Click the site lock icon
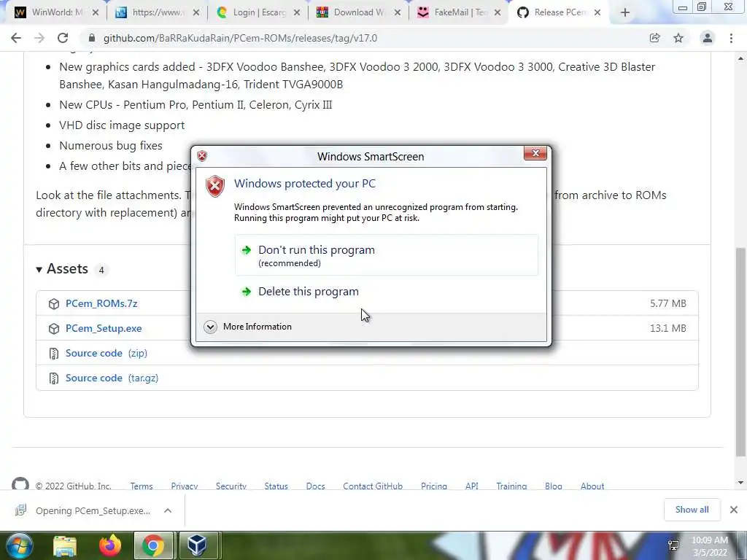 coord(92,38)
